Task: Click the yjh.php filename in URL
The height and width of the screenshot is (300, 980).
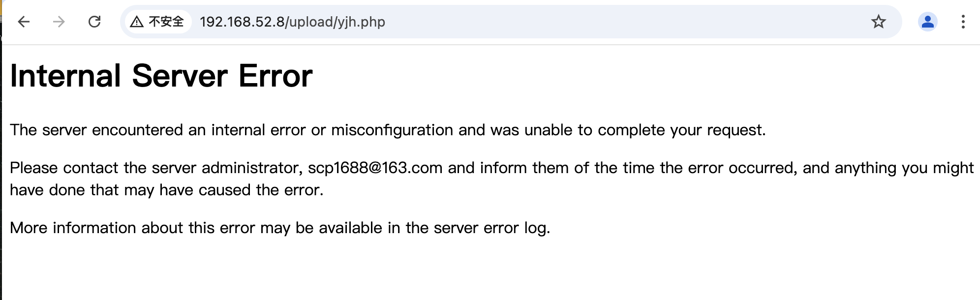Action: [362, 22]
